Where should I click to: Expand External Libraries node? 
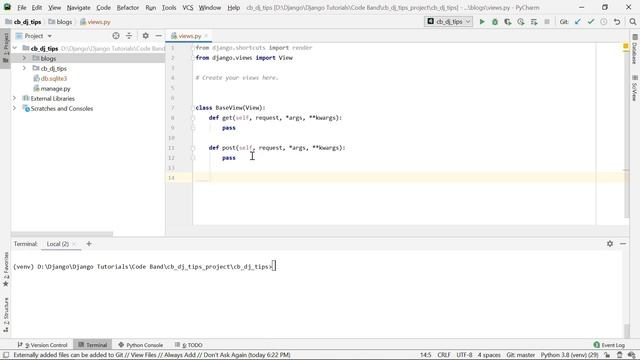tap(15, 98)
